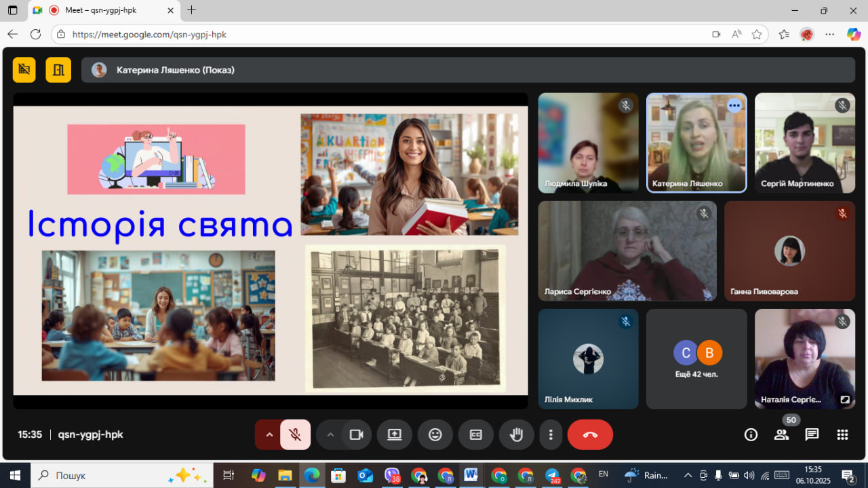Expand microphone audio settings arrow
This screenshot has width=868, height=488.
(269, 435)
